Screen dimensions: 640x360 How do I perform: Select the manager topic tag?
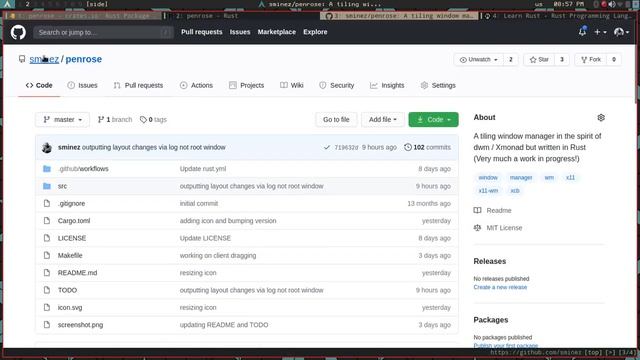[521, 178]
